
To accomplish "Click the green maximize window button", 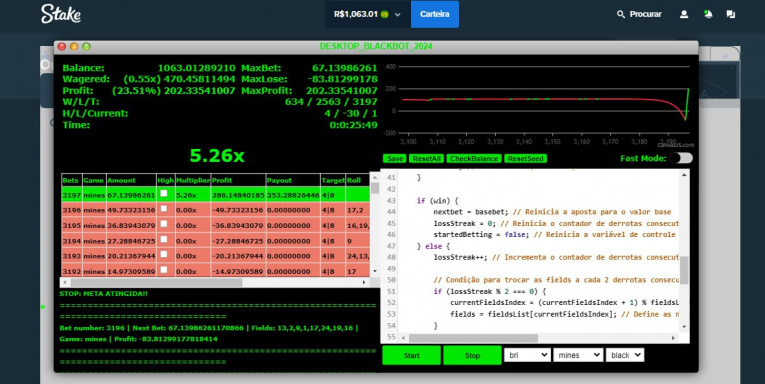I will 86,47.
